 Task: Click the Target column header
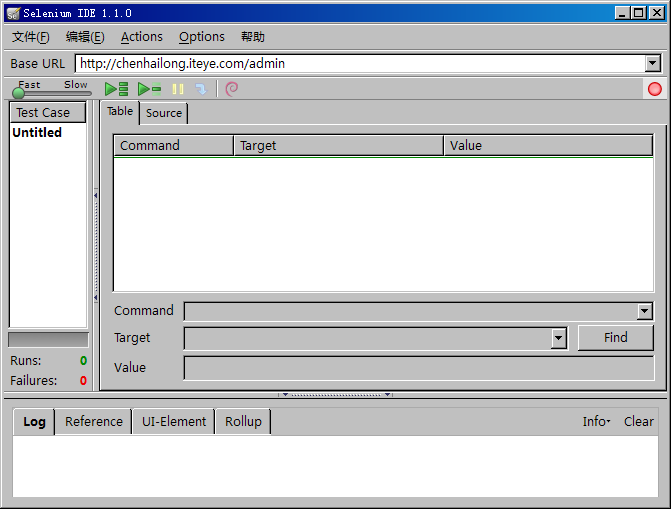[x=338, y=146]
